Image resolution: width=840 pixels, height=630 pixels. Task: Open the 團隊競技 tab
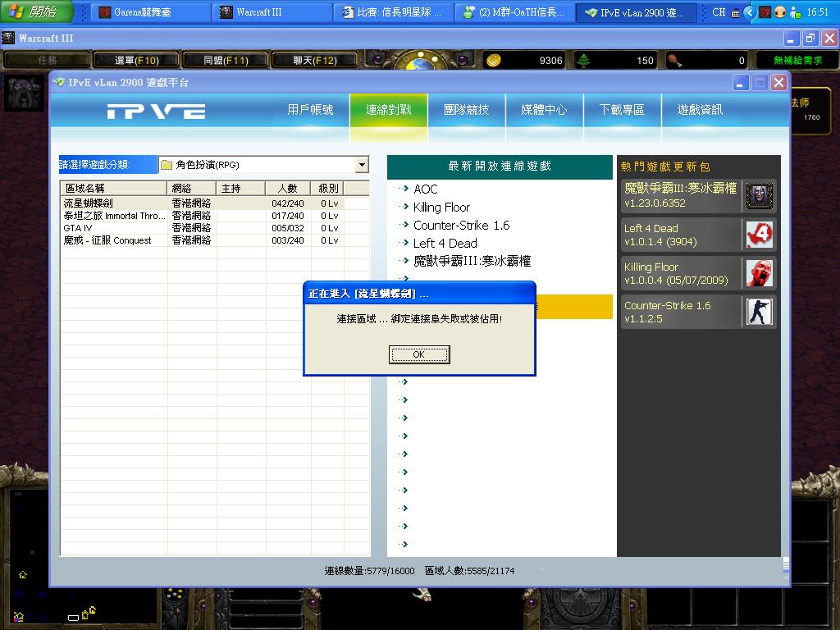point(466,110)
